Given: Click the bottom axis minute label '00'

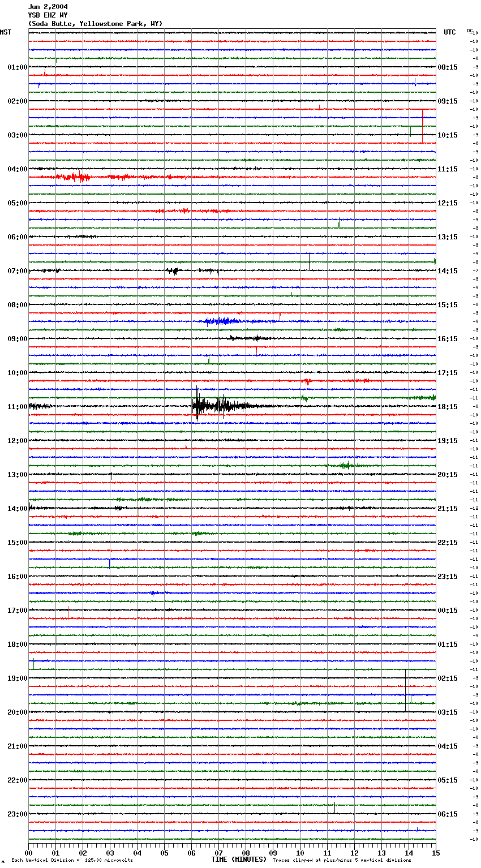Looking at the screenshot, I should point(28,853).
